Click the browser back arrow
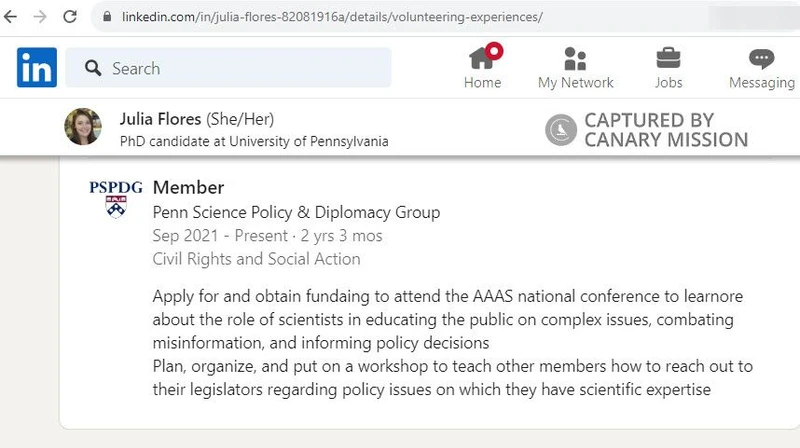The height and width of the screenshot is (448, 800). tap(11, 17)
